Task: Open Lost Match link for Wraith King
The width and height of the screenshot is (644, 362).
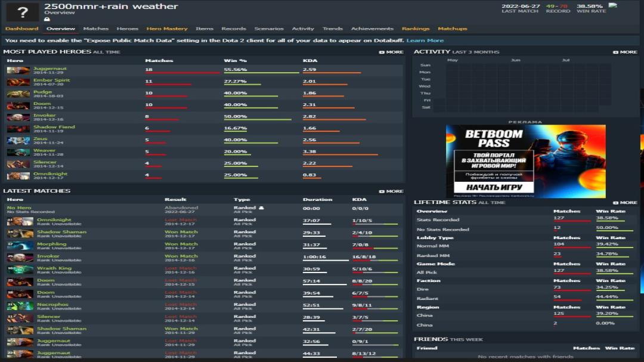Action: [181, 268]
